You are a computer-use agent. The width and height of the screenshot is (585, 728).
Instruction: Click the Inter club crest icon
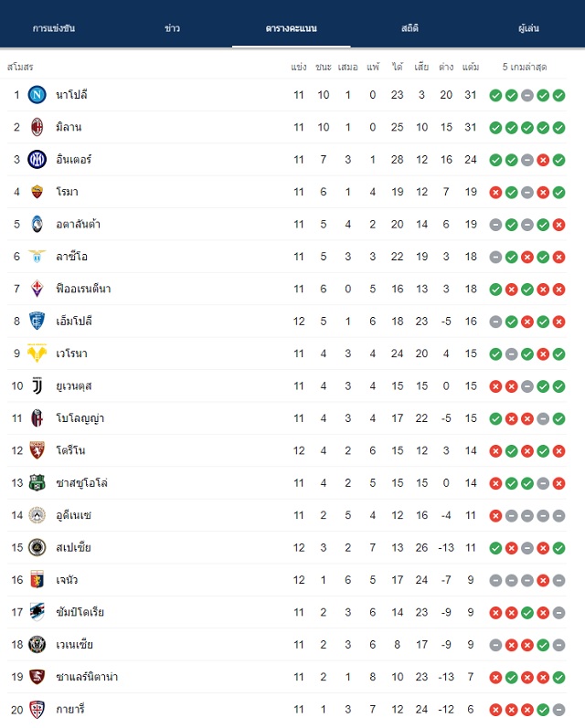coord(37,160)
